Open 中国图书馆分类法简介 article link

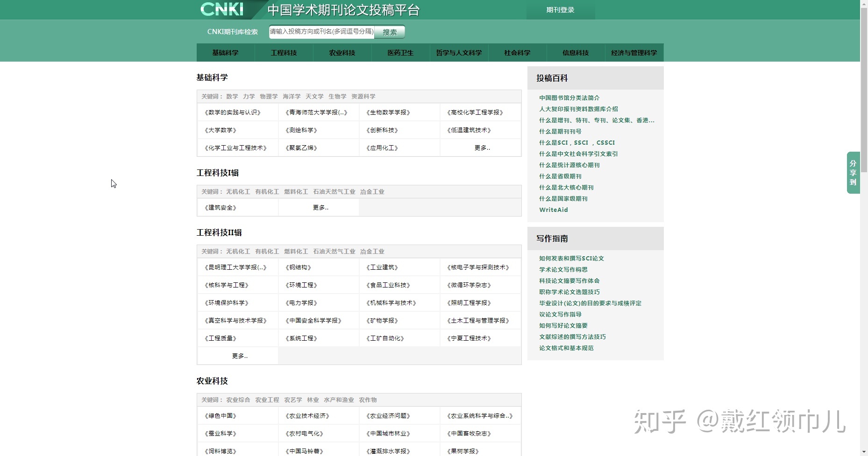(x=569, y=98)
